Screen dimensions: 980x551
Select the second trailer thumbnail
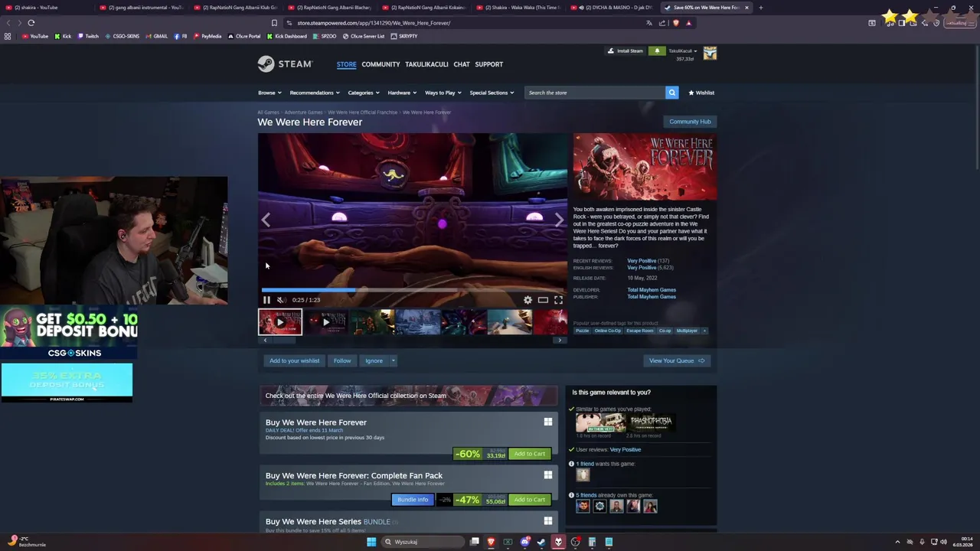(x=326, y=322)
